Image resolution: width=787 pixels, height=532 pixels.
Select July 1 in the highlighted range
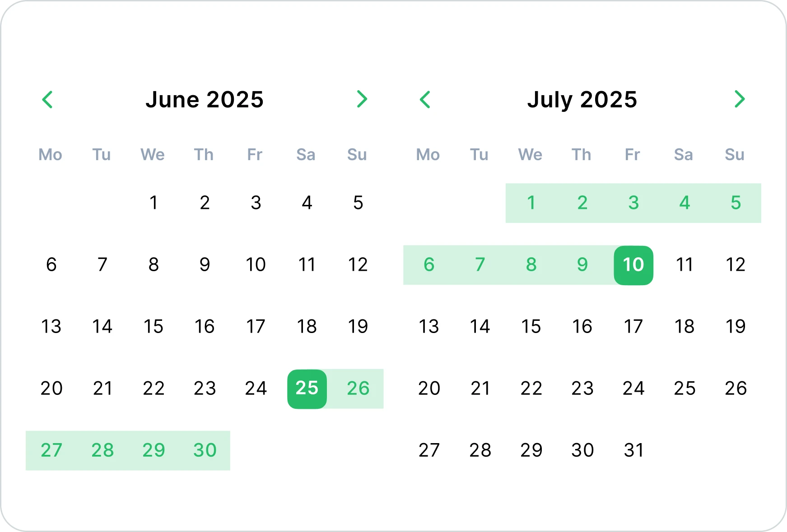pos(531,203)
